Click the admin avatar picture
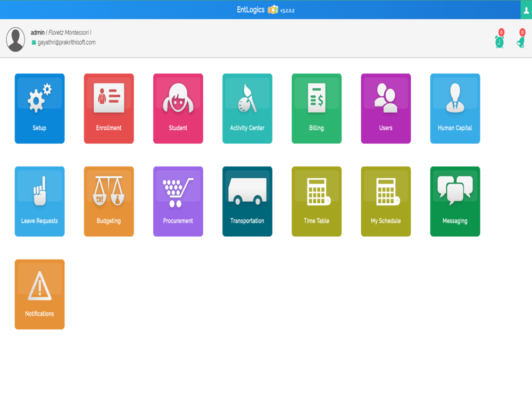The height and width of the screenshot is (399, 532). click(x=15, y=39)
